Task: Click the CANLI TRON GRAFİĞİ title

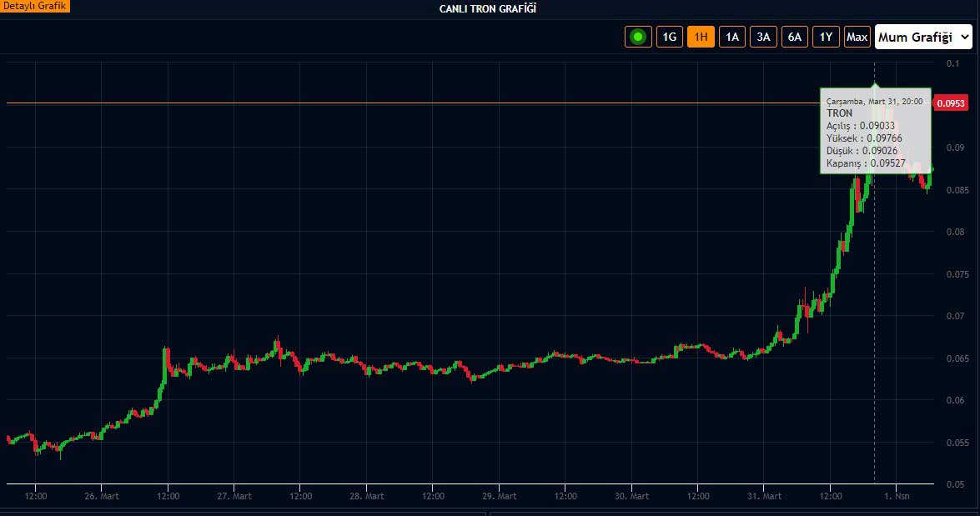Action: (488, 8)
